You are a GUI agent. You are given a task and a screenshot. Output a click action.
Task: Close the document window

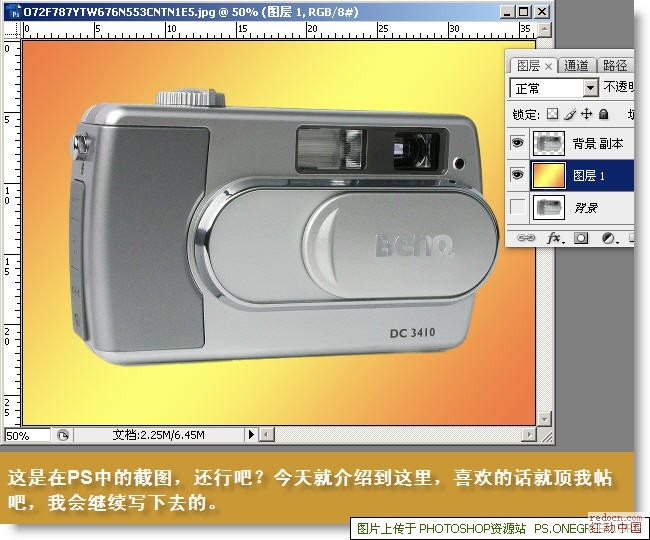(541, 12)
